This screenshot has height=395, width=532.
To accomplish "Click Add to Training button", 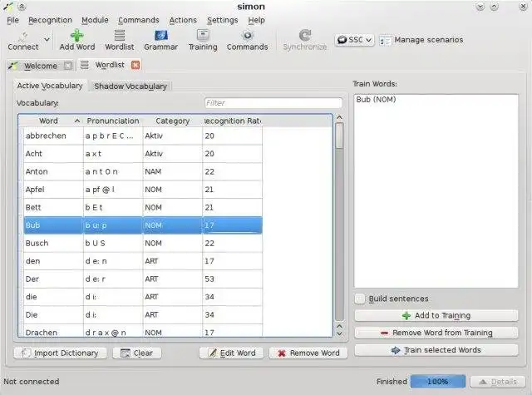I will coord(436,315).
